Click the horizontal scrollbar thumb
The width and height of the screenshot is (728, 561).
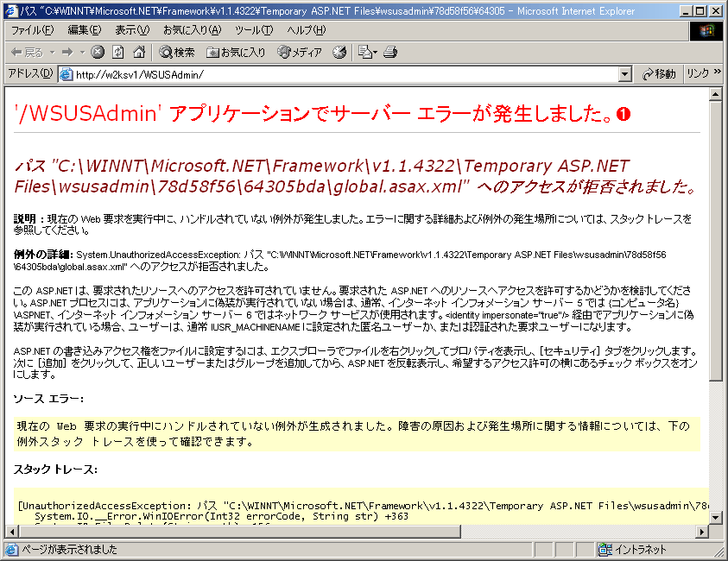pos(239,532)
